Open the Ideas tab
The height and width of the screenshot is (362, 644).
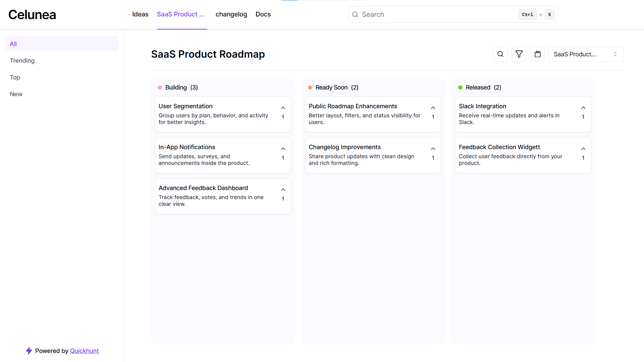pos(140,14)
